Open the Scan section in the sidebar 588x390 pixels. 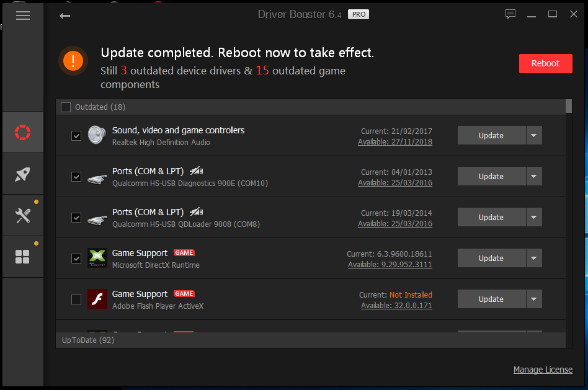(23, 132)
